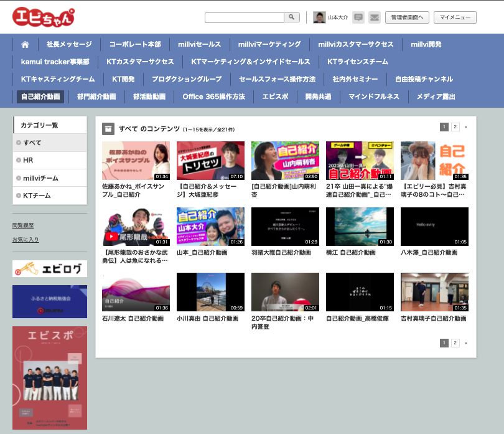Viewport: 504px width, 434px height.
Task: Click next-page arrow in bottom pagination
Action: 466,343
